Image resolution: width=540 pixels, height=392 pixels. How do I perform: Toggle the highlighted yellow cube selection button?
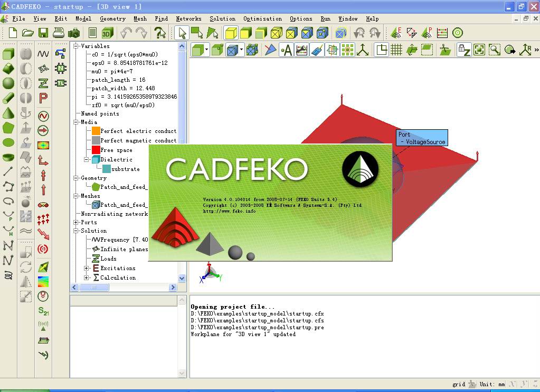[x=231, y=33]
